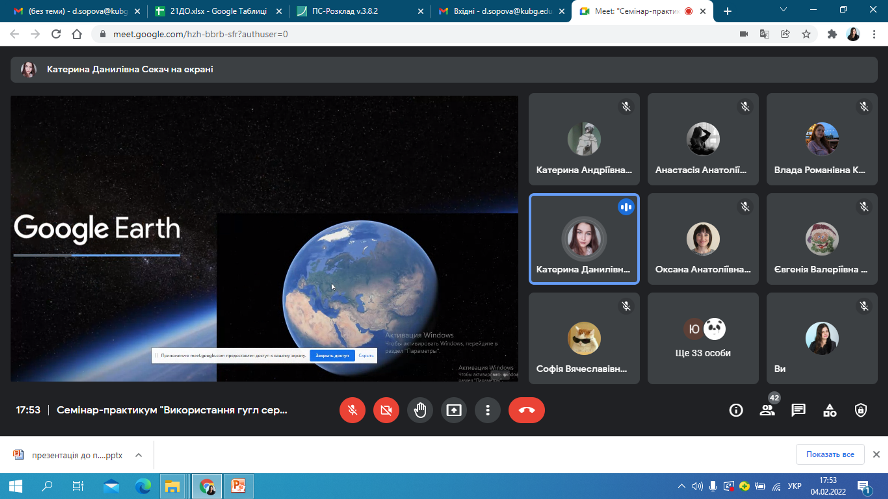The width and height of the screenshot is (888, 499).
Task: Raise your hand in the meeting
Action: [420, 410]
